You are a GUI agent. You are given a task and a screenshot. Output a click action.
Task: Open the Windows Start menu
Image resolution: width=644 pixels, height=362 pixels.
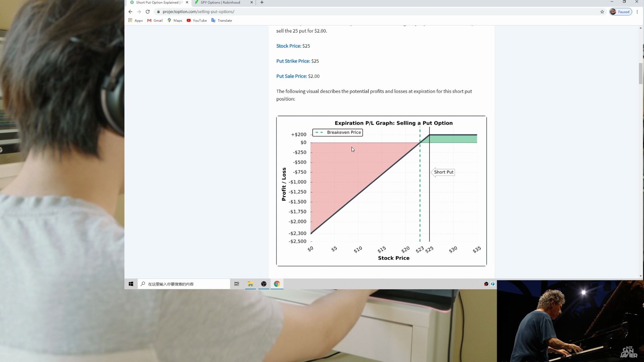pyautogui.click(x=131, y=284)
